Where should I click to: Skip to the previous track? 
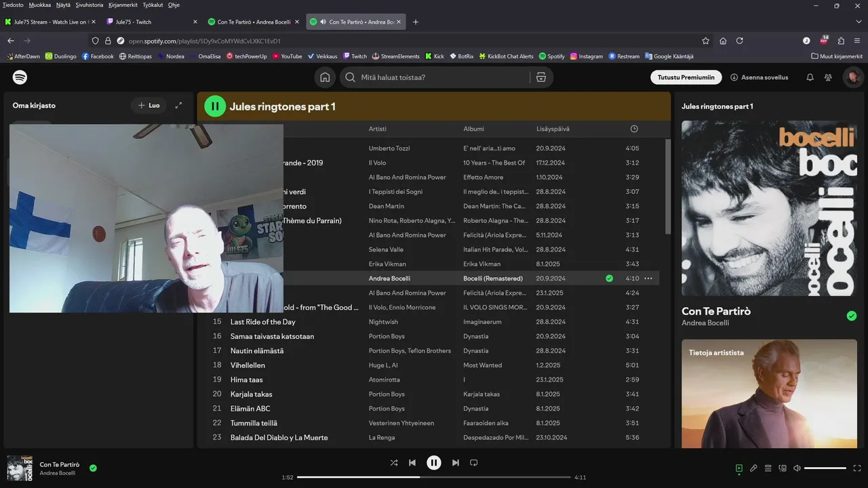(412, 463)
